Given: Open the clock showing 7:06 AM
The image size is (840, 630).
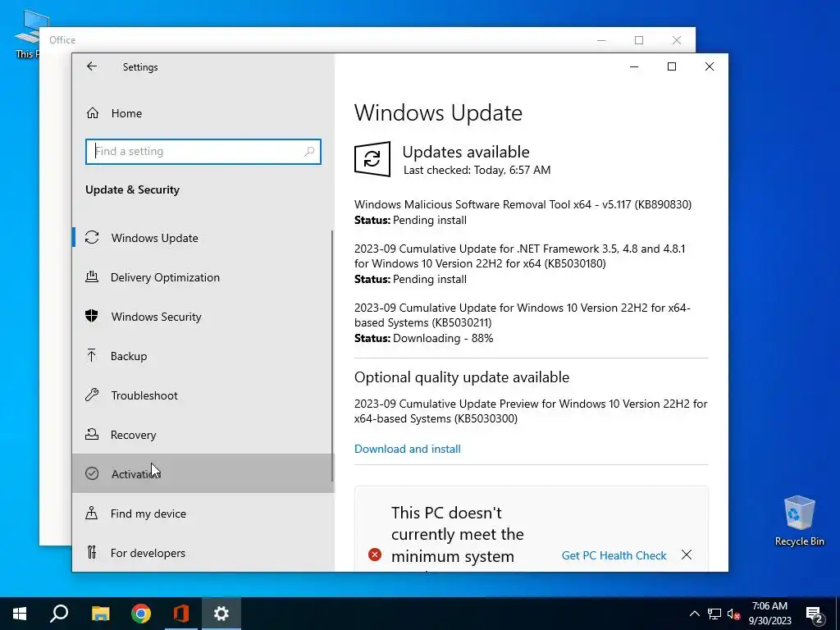Looking at the screenshot, I should 769,614.
